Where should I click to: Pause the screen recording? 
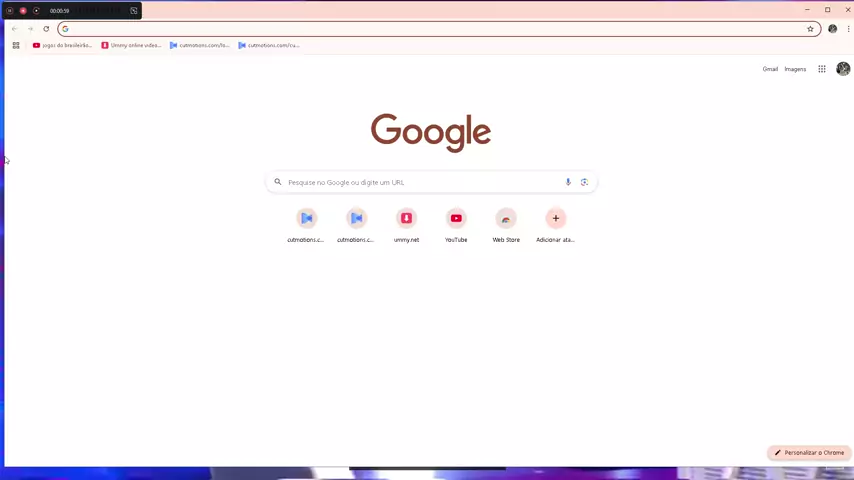point(10,11)
